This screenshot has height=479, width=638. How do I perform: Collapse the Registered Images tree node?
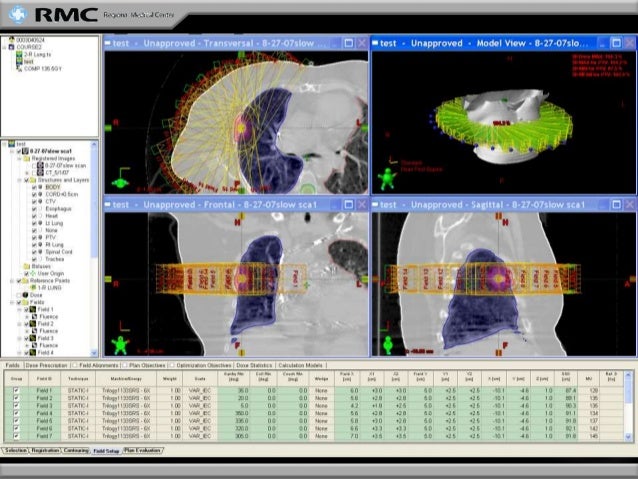pyautogui.click(x=18, y=157)
